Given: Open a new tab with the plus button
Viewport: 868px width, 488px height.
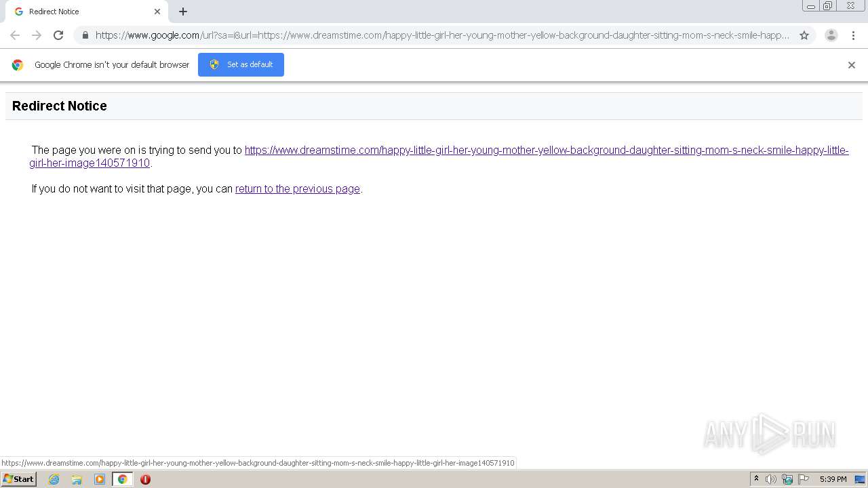Looking at the screenshot, I should [x=183, y=12].
